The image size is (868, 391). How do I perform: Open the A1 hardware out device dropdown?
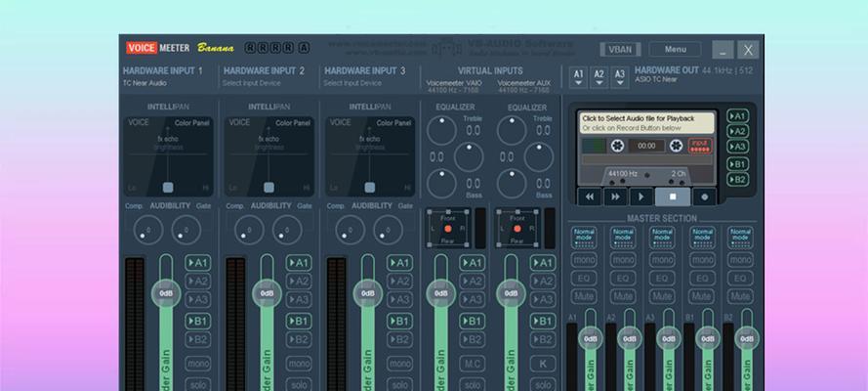[x=578, y=77]
